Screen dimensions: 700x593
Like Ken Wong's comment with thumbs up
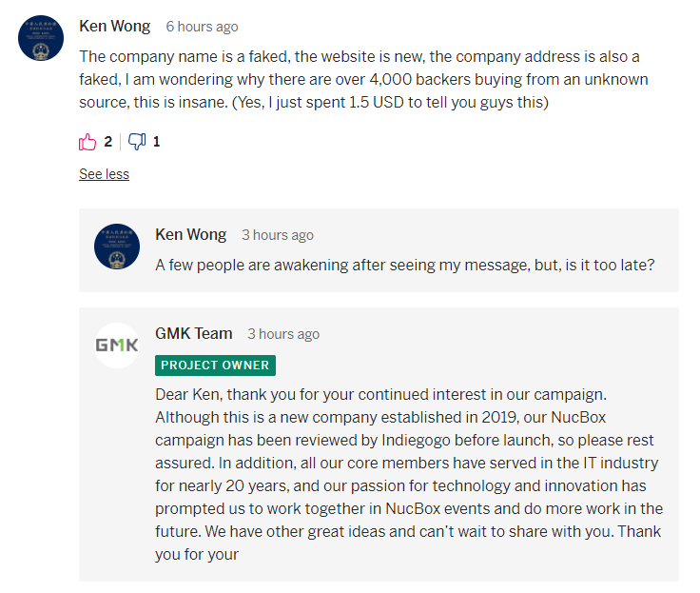[87, 142]
